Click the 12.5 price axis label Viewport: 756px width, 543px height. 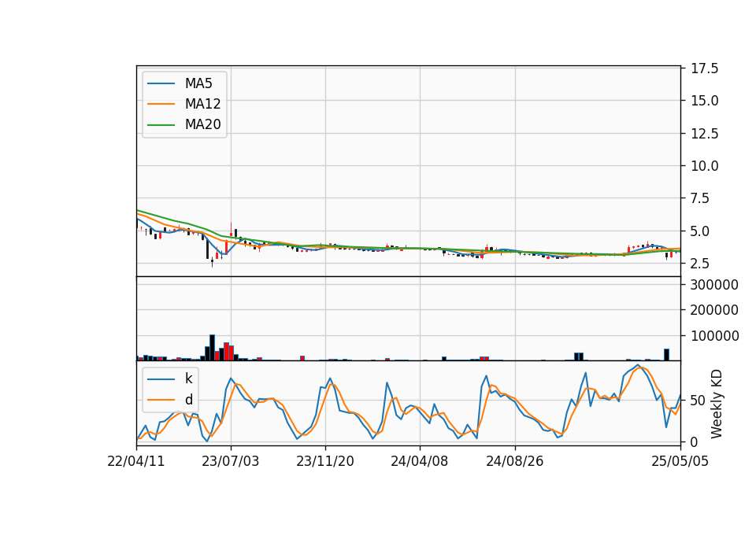704,134
